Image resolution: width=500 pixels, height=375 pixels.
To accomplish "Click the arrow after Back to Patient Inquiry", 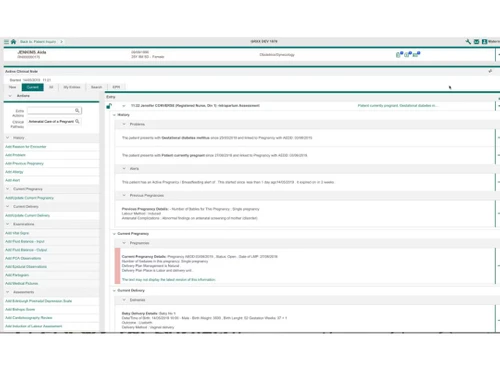I will pyautogui.click(x=61, y=42).
